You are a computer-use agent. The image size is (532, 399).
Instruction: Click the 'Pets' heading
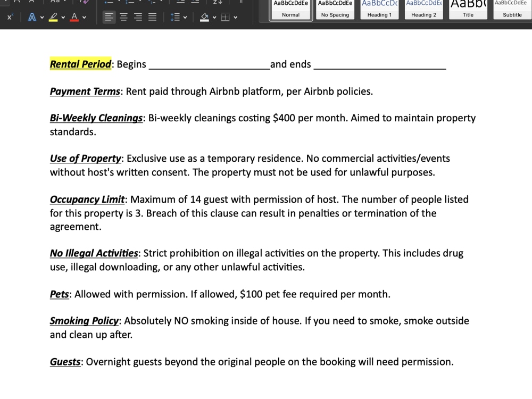coord(60,294)
